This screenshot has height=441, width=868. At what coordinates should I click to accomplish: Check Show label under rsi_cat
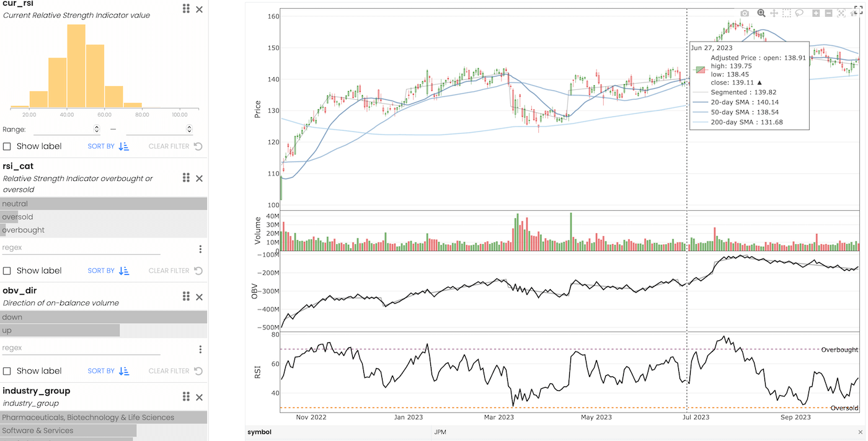coord(7,271)
